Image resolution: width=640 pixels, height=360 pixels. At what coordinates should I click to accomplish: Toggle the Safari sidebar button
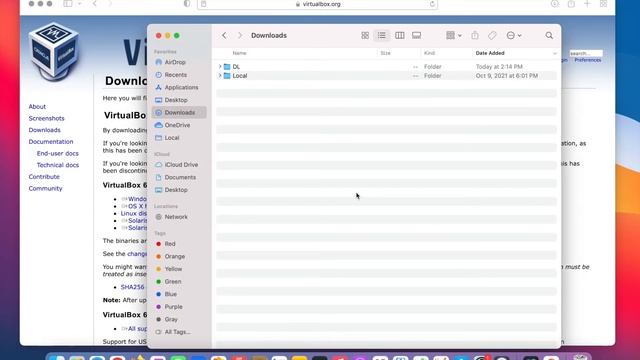tap(68, 4)
